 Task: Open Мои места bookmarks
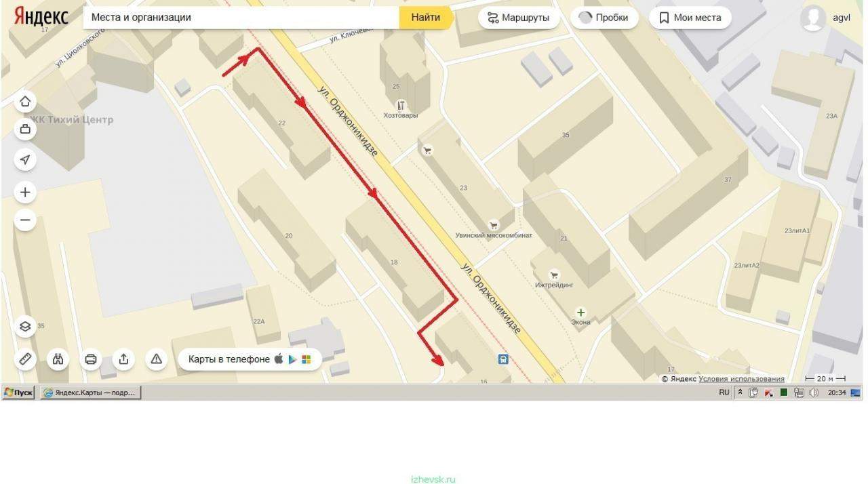tap(690, 18)
